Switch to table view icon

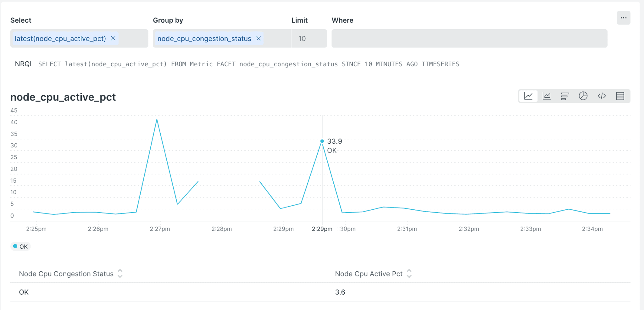click(x=620, y=96)
